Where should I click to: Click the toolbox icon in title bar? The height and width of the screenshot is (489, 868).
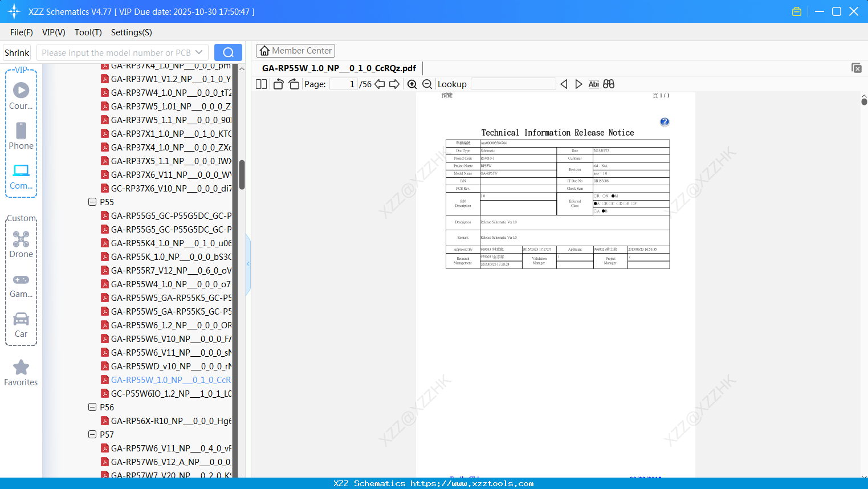797,11
